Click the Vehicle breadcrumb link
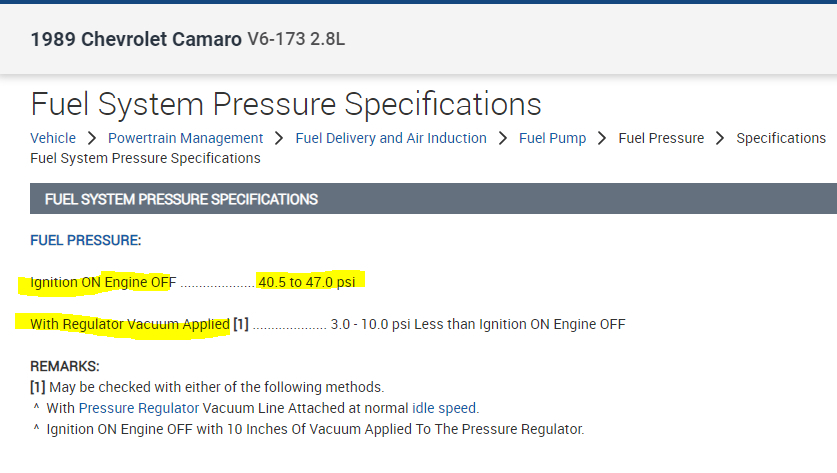Image resolution: width=837 pixels, height=473 pixels. point(53,138)
